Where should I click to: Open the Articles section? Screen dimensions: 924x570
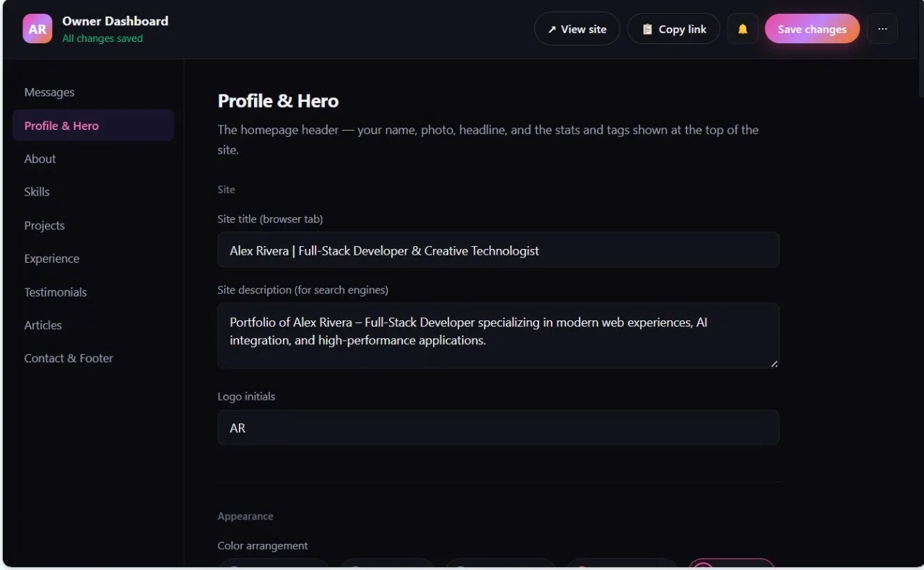pyautogui.click(x=93, y=325)
